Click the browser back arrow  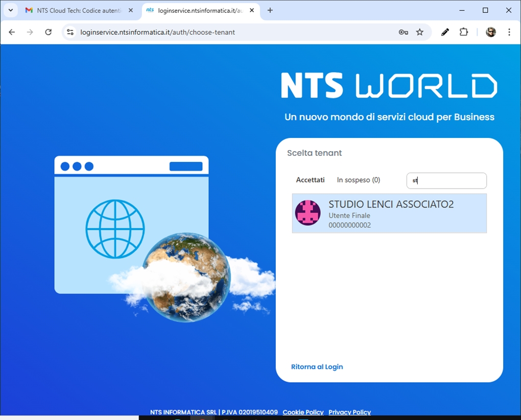pos(12,32)
